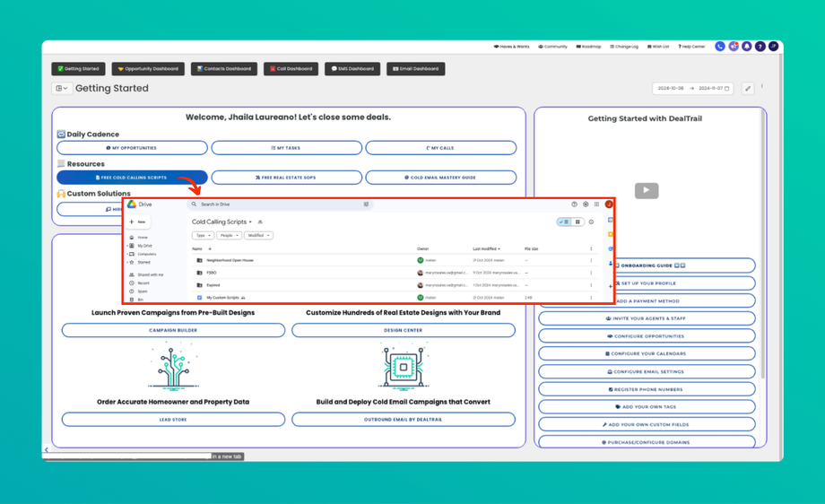Open Free Real Estate SOPs
Image resolution: width=825 pixels, height=504 pixels.
tap(287, 178)
